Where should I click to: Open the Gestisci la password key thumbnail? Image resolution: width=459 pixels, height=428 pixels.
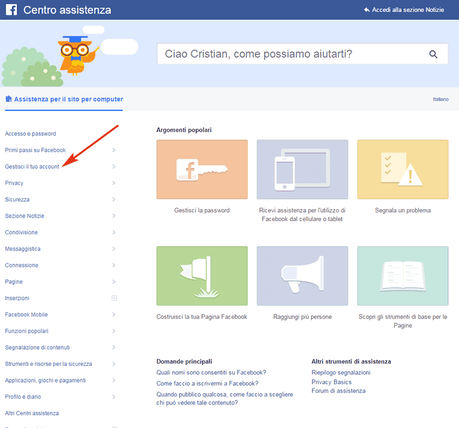pyautogui.click(x=202, y=169)
